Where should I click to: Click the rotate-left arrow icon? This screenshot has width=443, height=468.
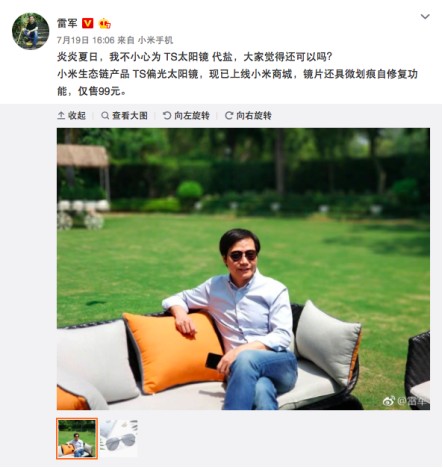[x=167, y=116]
